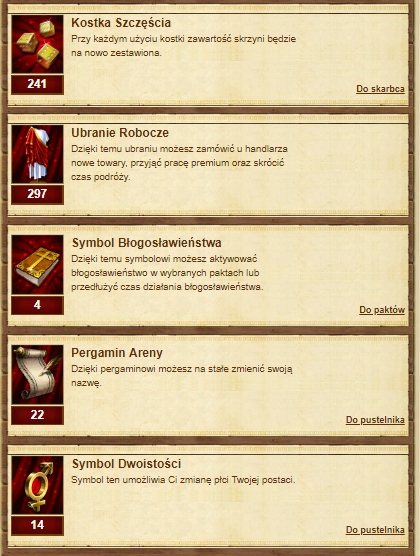
Task: Select the Symbol Błogosławieństwa heading
Action: [x=147, y=243]
